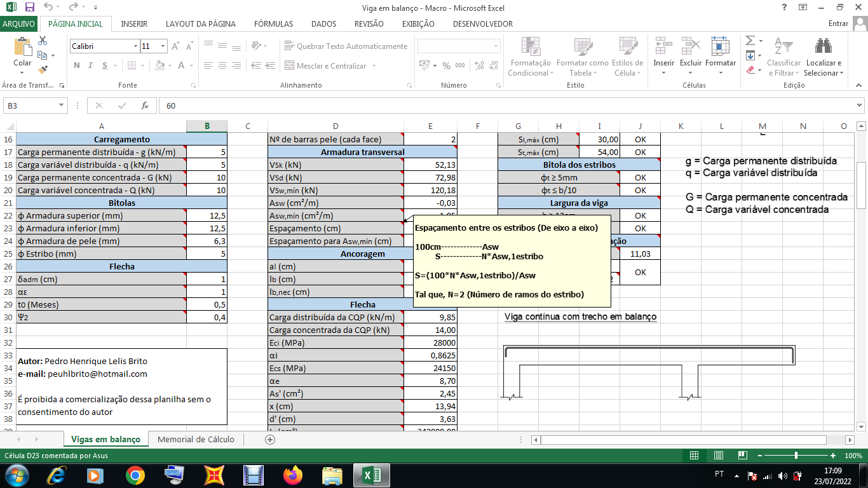Click the zoom in plus button
This screenshot has width=868, height=488.
click(833, 456)
